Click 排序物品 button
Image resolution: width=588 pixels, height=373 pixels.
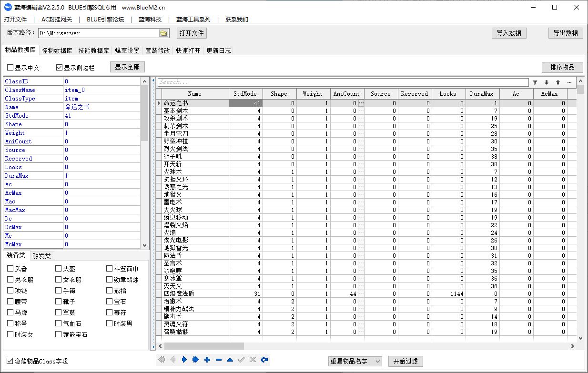562,67
